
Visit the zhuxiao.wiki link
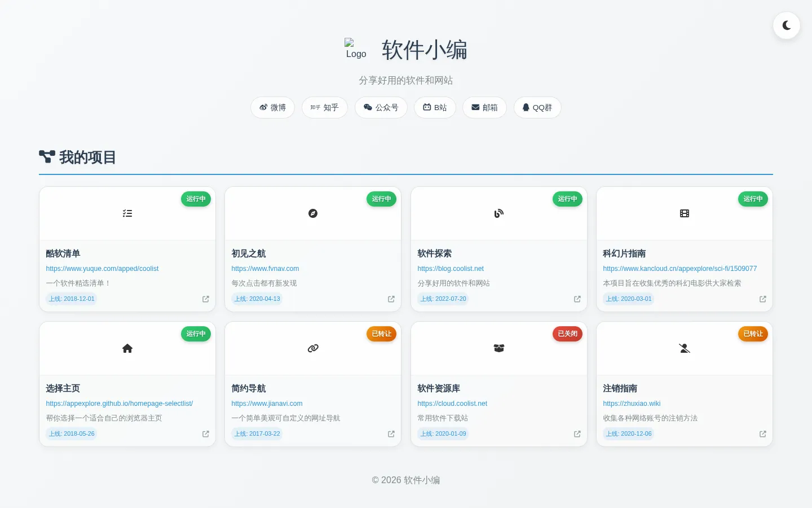pyautogui.click(x=632, y=404)
